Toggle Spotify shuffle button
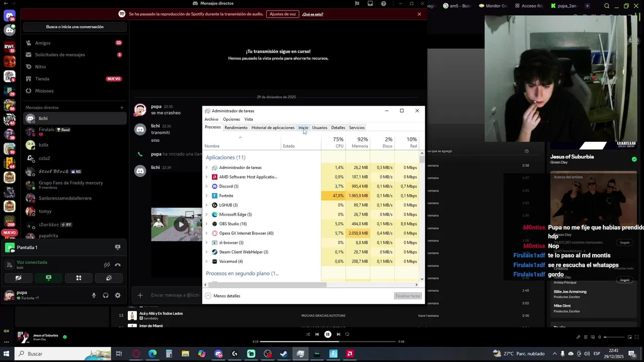The height and width of the screenshot is (362, 644). 308,334
